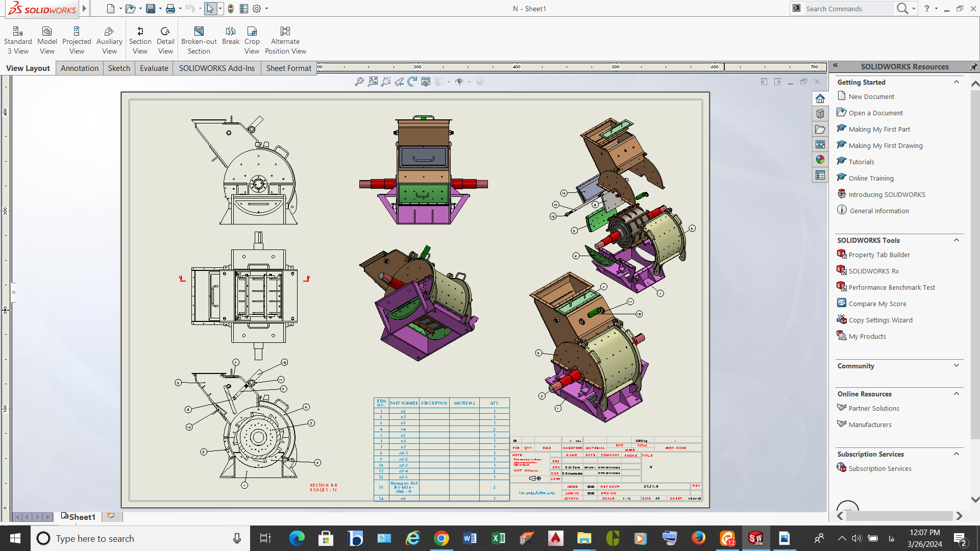
Task: Click in the Search Commands field
Action: click(x=847, y=9)
